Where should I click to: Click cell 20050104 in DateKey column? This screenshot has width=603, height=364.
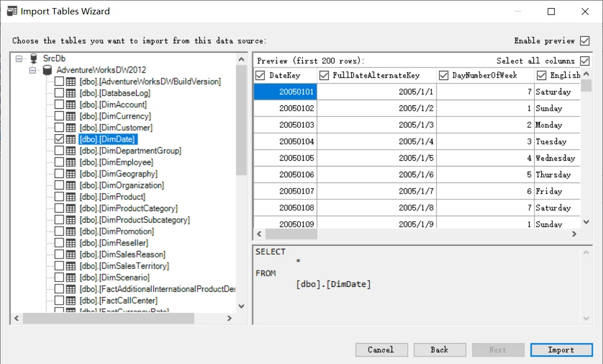click(x=285, y=142)
